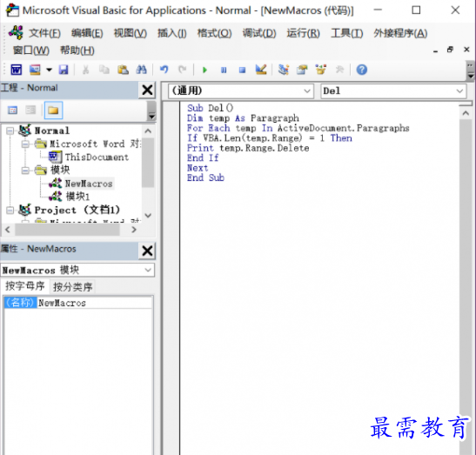This screenshot has height=455, width=476.
Task: Switch to 按分类序 tab
Action: tap(72, 287)
